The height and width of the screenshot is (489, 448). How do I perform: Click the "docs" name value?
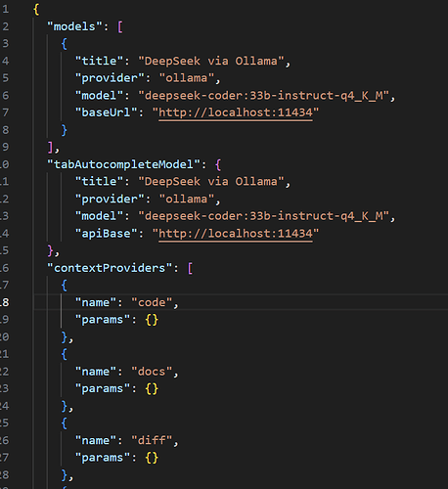click(152, 372)
